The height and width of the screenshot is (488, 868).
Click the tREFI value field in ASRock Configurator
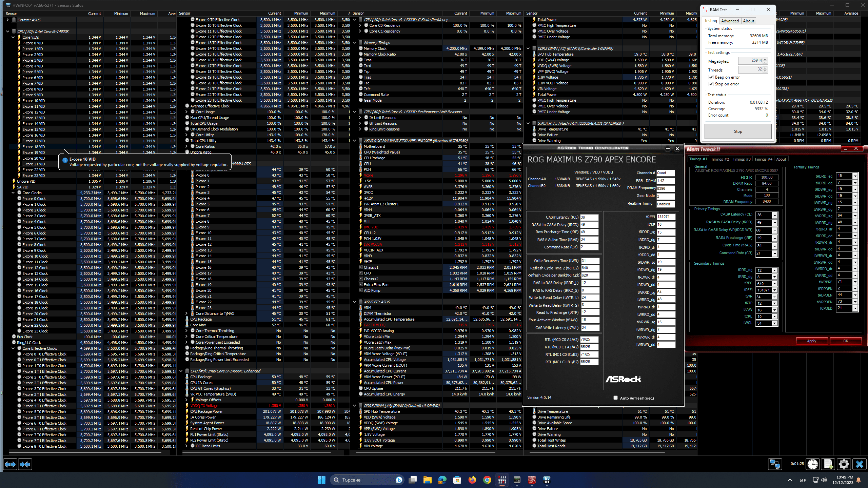[x=666, y=217]
